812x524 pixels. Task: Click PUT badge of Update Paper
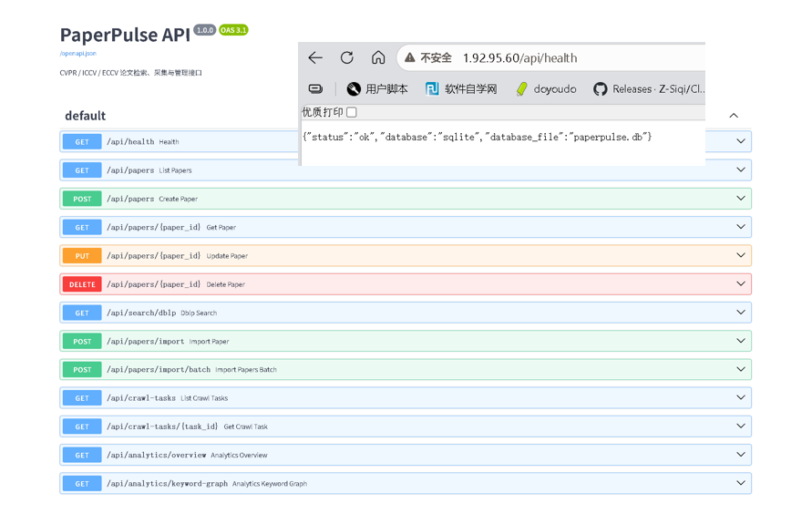click(x=82, y=256)
